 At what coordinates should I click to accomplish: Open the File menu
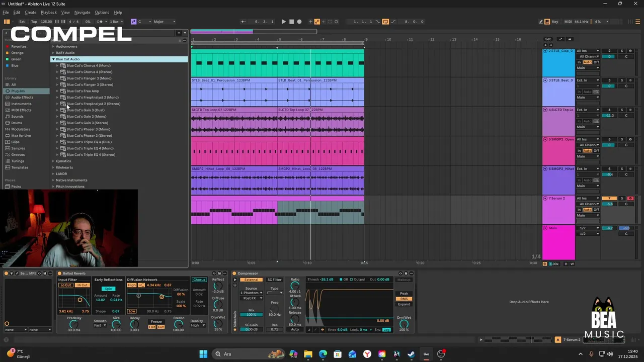click(x=6, y=12)
